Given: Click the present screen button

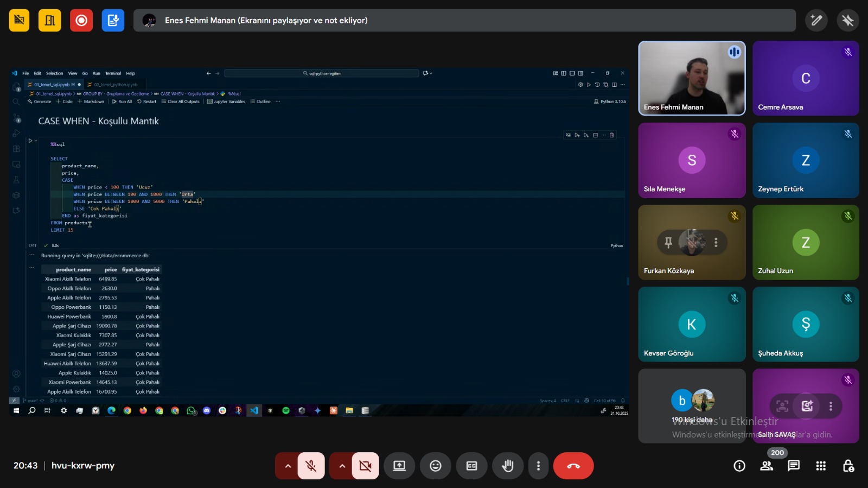Looking at the screenshot, I should point(399,466).
